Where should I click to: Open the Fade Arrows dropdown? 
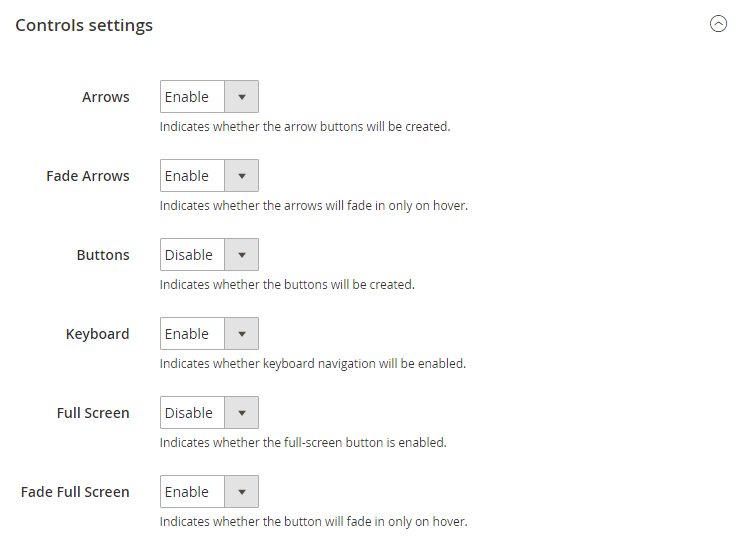click(x=209, y=176)
